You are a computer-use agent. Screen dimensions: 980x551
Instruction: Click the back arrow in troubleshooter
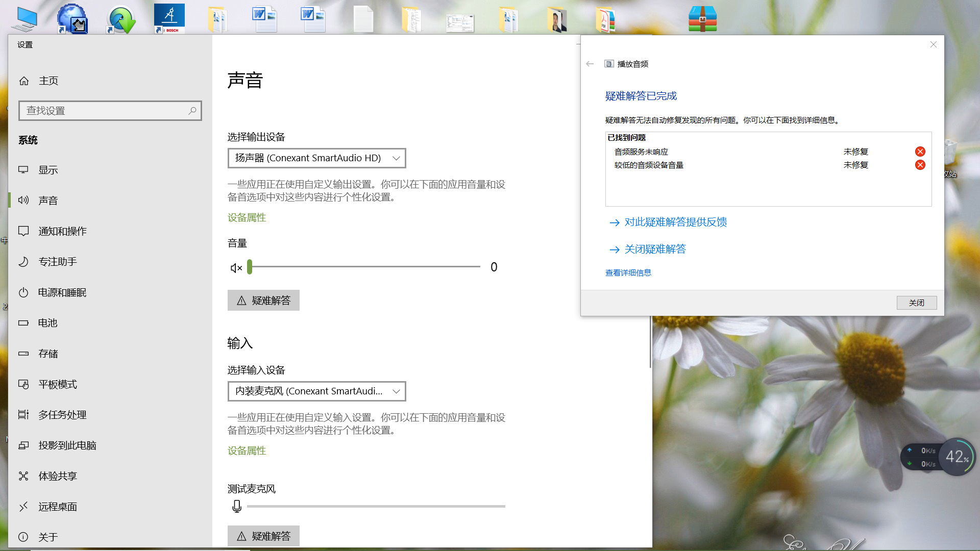590,64
